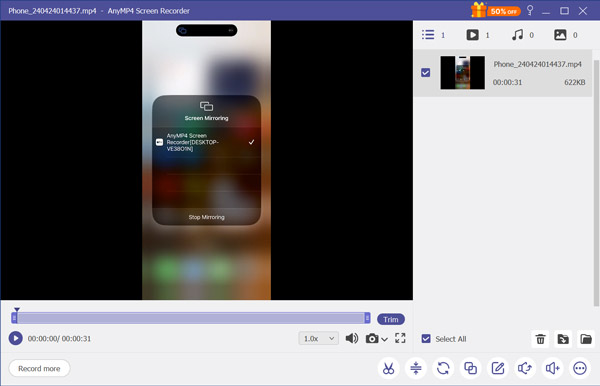This screenshot has width=600, height=386.
Task: Click the playhead marker on timeline
Action: tap(17, 309)
